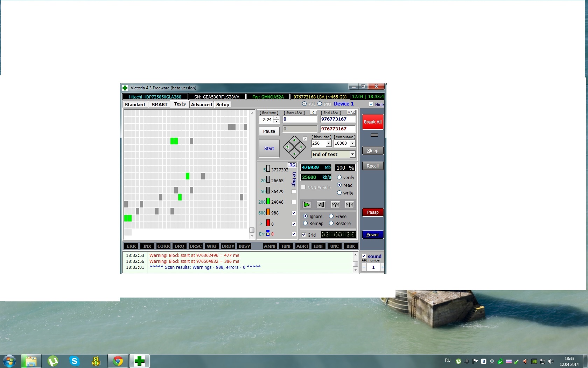Click the red Break All button
The height and width of the screenshot is (368, 588).
point(373,122)
